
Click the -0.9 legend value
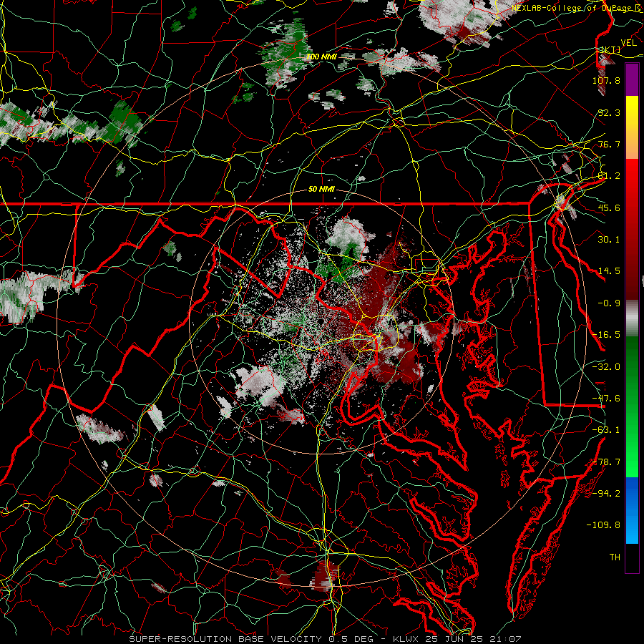pyautogui.click(x=609, y=303)
